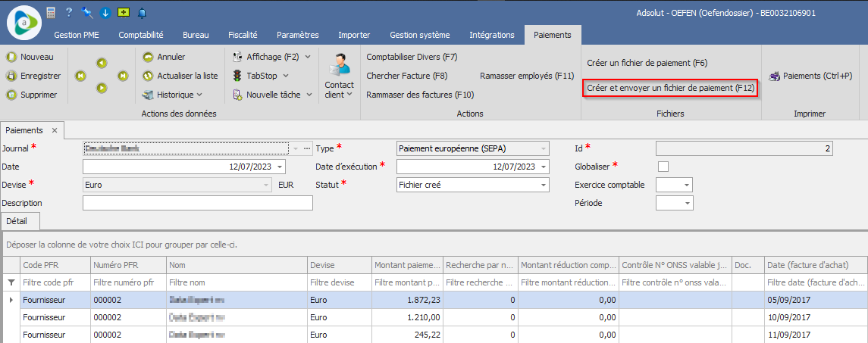Viewport: 868px width, 343px height.
Task: Open the Type dropdown Paiement européenne (SEPA)
Action: tap(543, 148)
